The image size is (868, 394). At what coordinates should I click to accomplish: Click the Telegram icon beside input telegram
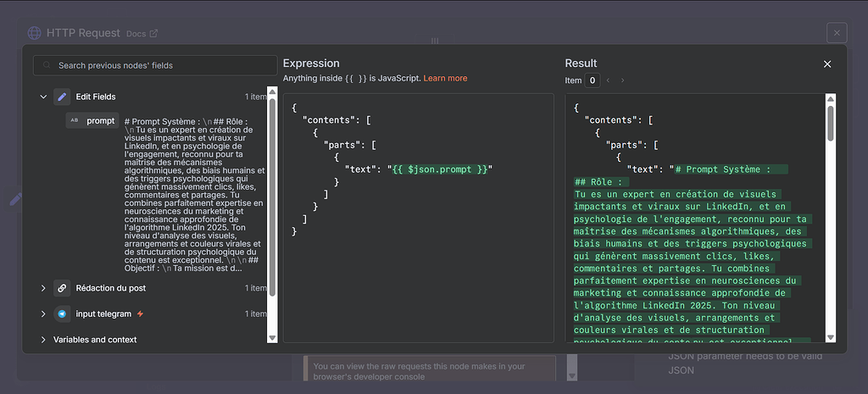(62, 314)
